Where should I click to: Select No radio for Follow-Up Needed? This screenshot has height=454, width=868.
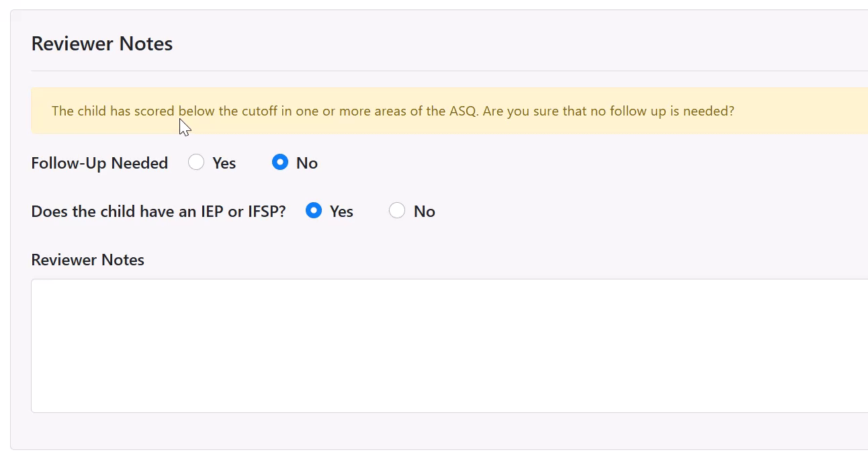click(x=280, y=163)
